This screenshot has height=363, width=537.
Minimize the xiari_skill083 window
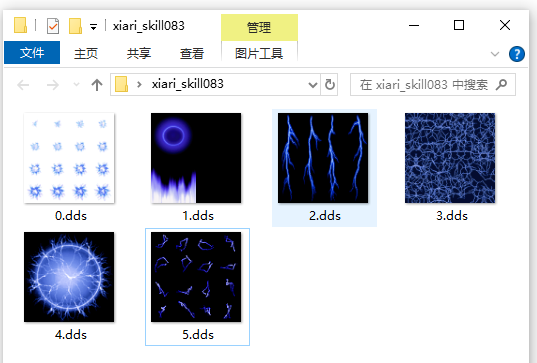pos(414,25)
